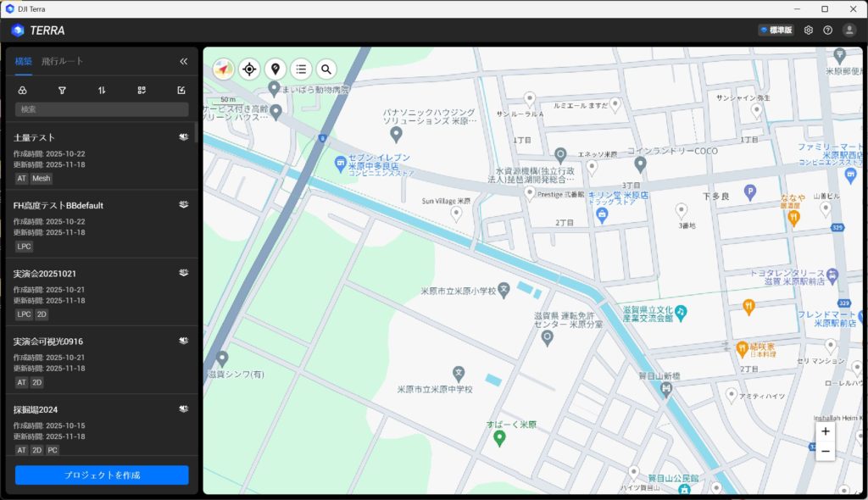This screenshot has height=500, width=868.
Task: Click the import/export icon at toolbar right end
Action: (x=181, y=91)
